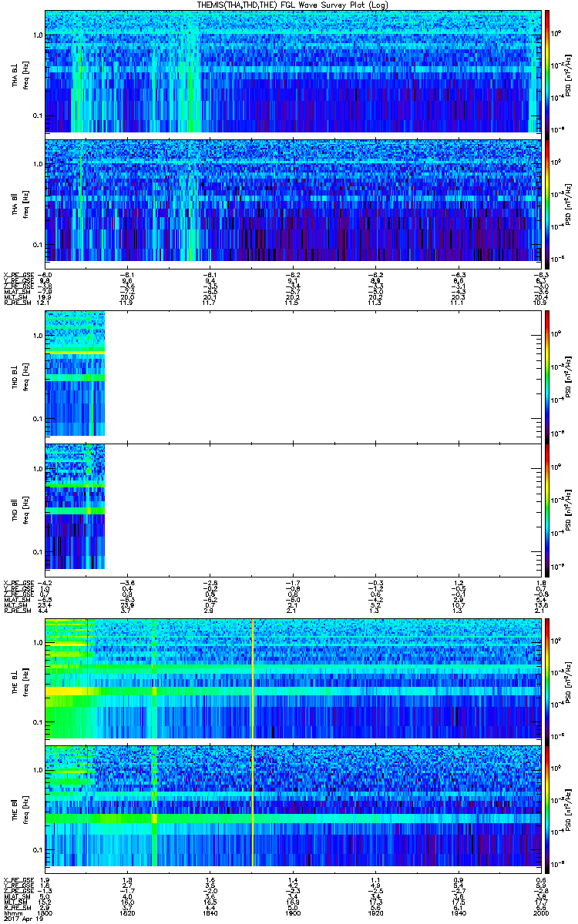Image resolution: width=578 pixels, height=924 pixels.
Task: Open the THD B∥ spectrogram data
Action: [x=74, y=507]
